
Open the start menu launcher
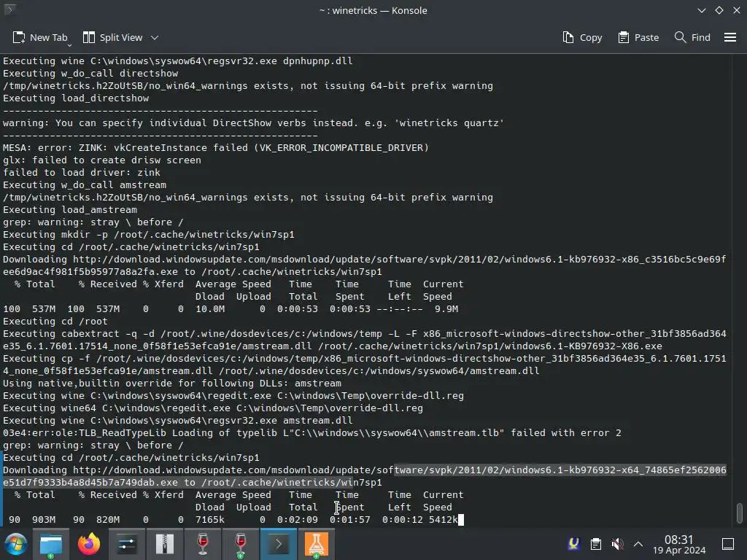pos(15,544)
